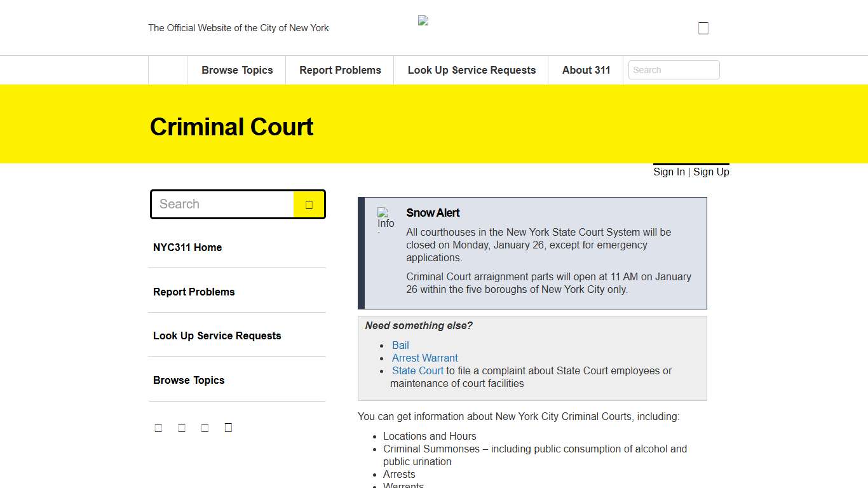Image resolution: width=868 pixels, height=488 pixels.
Task: Click the second social icon below Browse Topics
Action: click(x=182, y=427)
